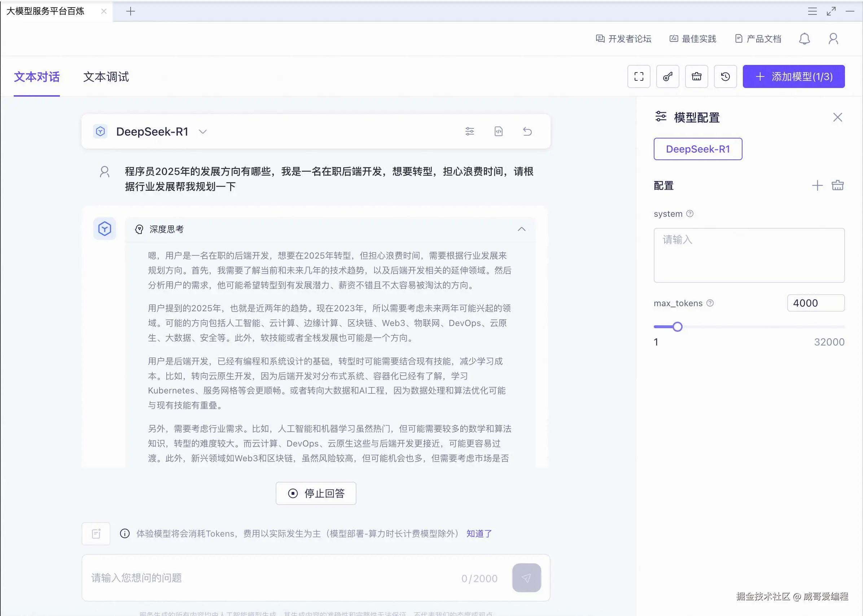863x616 pixels.
Task: Click the fullscreen expand icon in toolbar
Action: 639,76
